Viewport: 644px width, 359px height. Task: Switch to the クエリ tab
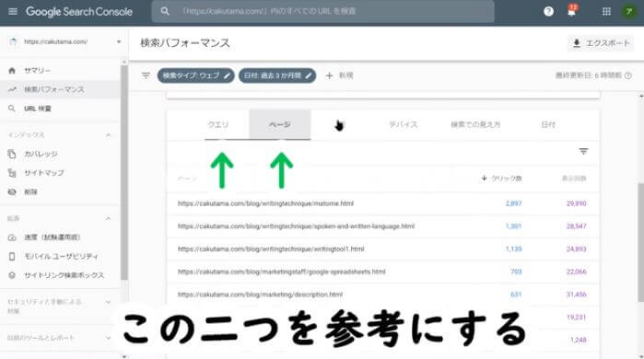tap(218, 124)
